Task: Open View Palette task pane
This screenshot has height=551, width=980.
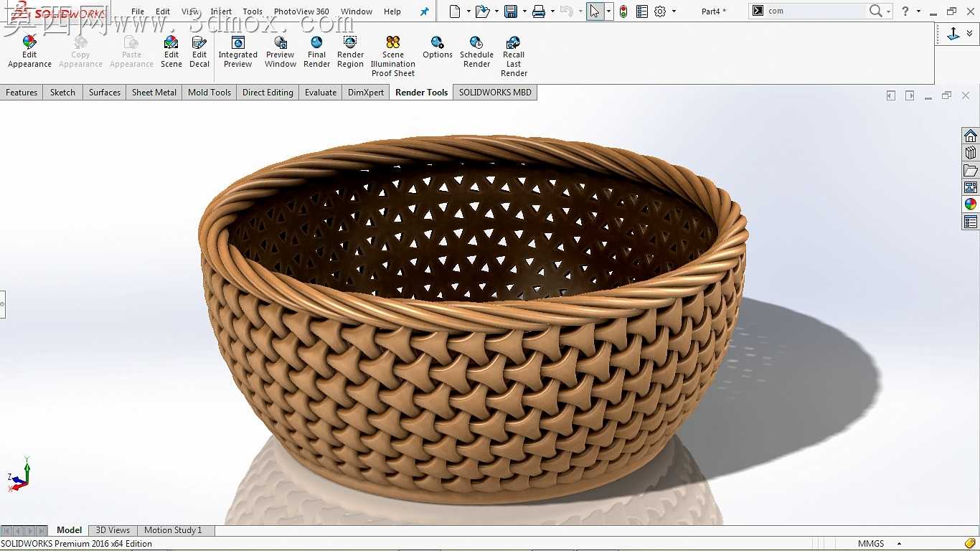Action: (971, 187)
